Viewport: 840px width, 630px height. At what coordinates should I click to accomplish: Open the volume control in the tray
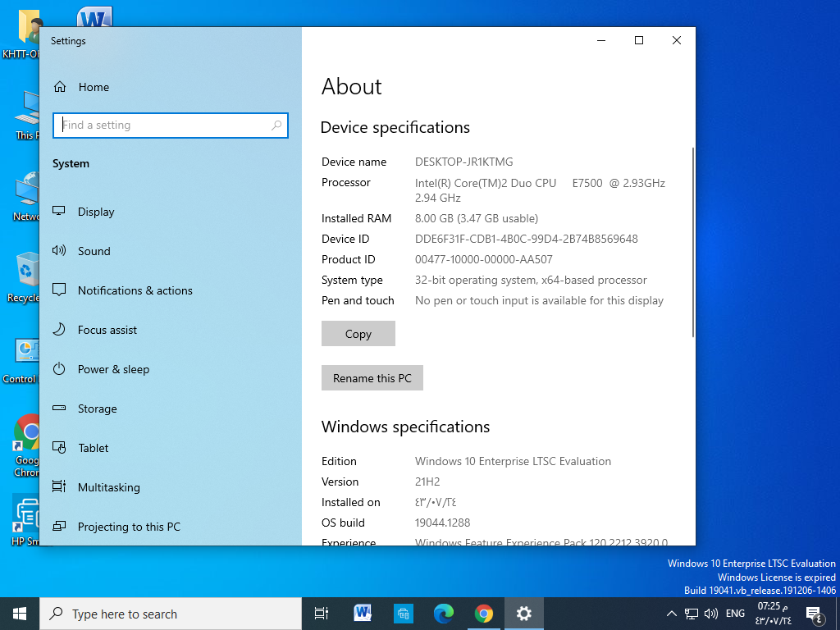[711, 614]
